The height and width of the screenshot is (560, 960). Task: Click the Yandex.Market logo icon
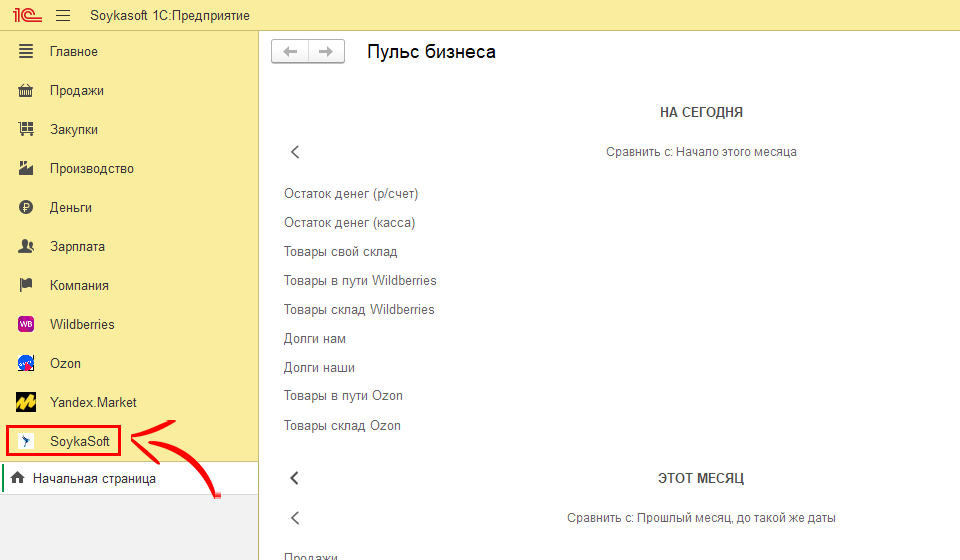tap(27, 402)
